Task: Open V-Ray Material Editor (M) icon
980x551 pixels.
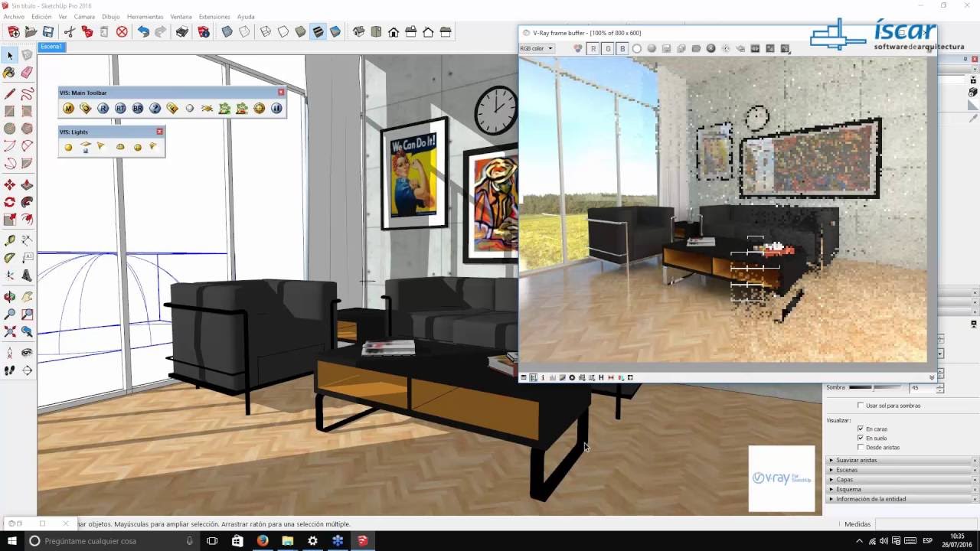Action: pos(68,109)
